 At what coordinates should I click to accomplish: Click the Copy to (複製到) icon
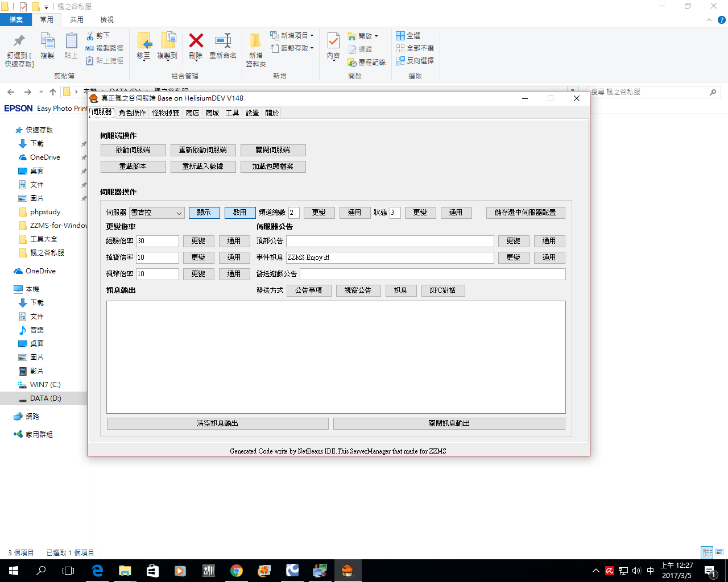coord(168,40)
